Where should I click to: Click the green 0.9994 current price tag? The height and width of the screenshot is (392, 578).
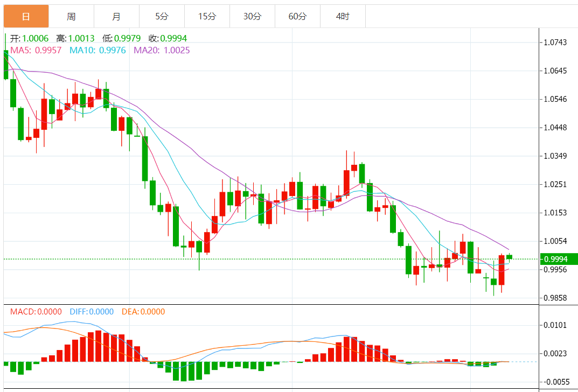click(559, 259)
